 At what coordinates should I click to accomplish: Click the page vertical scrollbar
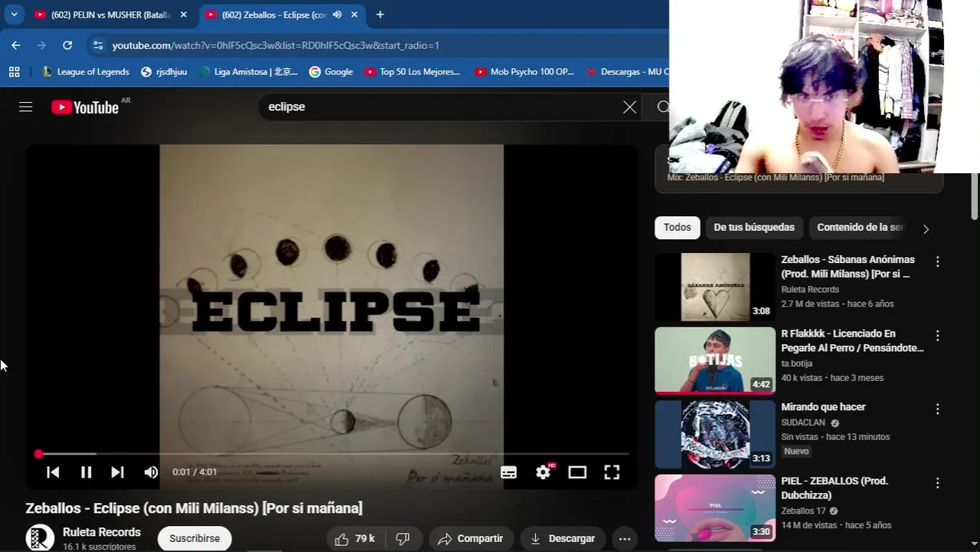point(975,195)
